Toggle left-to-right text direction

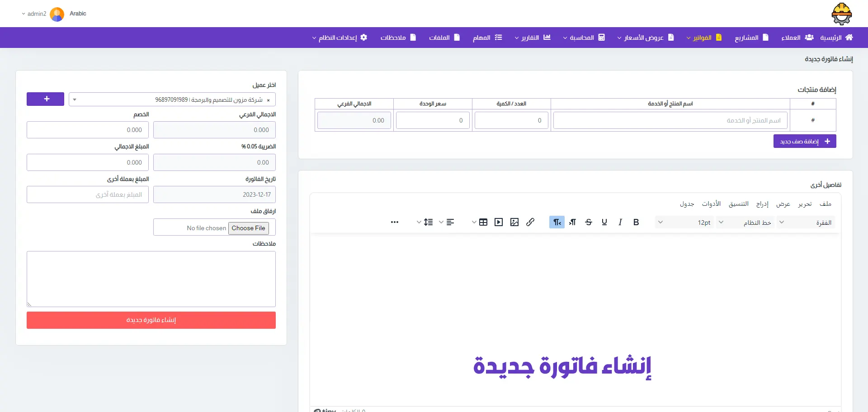point(573,222)
